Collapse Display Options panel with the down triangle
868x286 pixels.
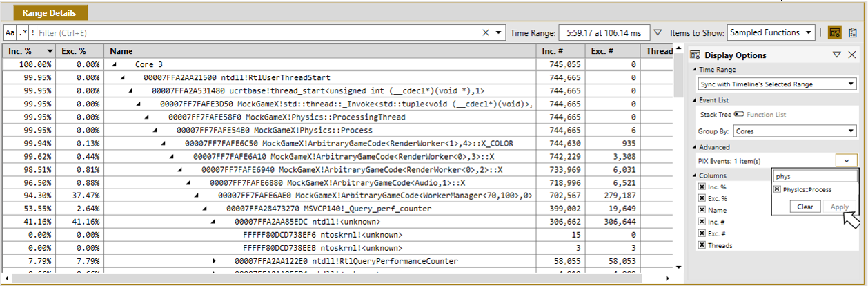pos(836,55)
